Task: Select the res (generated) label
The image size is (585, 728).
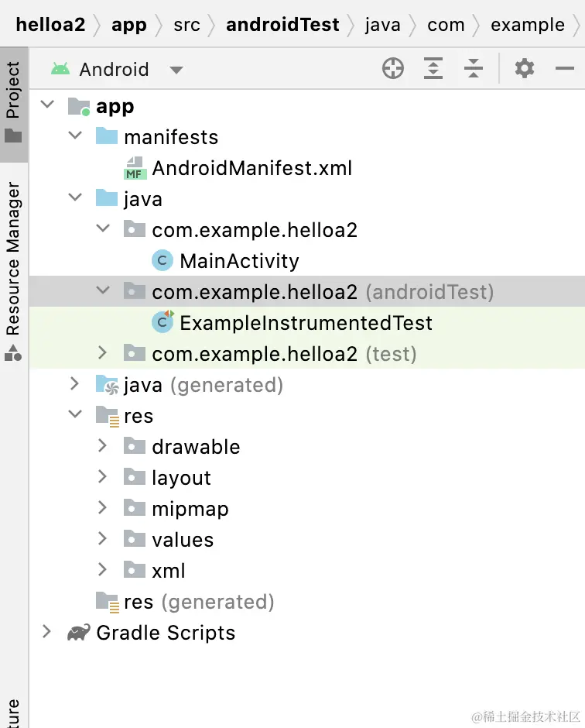Action: click(199, 603)
